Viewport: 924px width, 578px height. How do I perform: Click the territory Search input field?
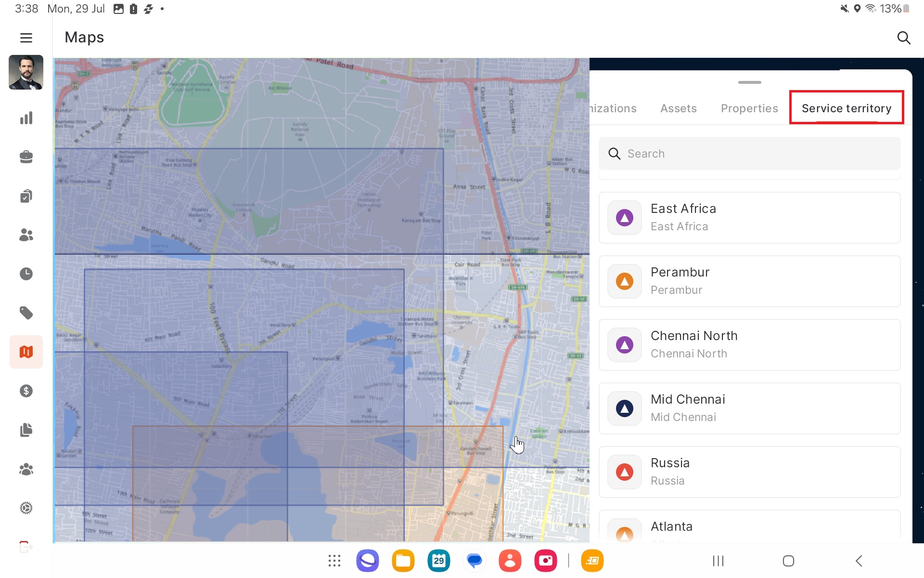pyautogui.click(x=749, y=154)
